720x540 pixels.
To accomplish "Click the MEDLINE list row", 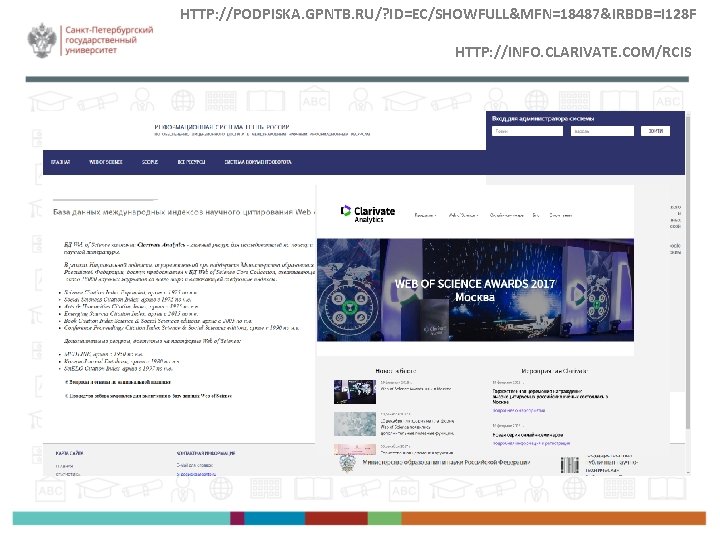I will pyautogui.click(x=103, y=354).
